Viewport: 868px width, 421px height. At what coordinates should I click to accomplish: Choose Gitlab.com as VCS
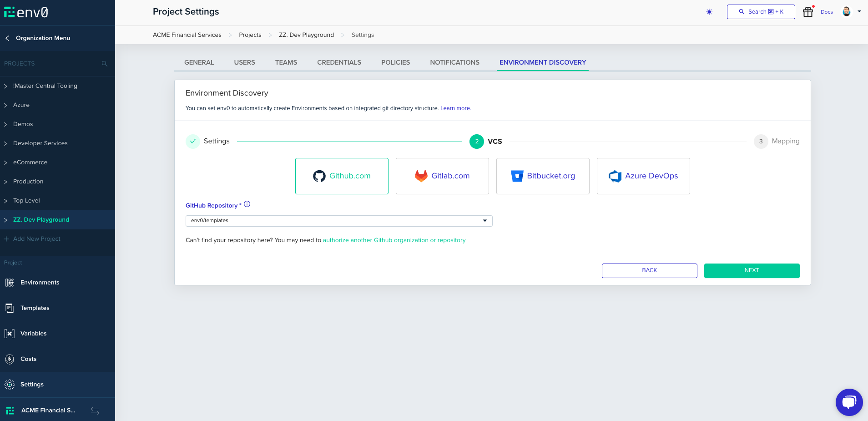(x=442, y=176)
